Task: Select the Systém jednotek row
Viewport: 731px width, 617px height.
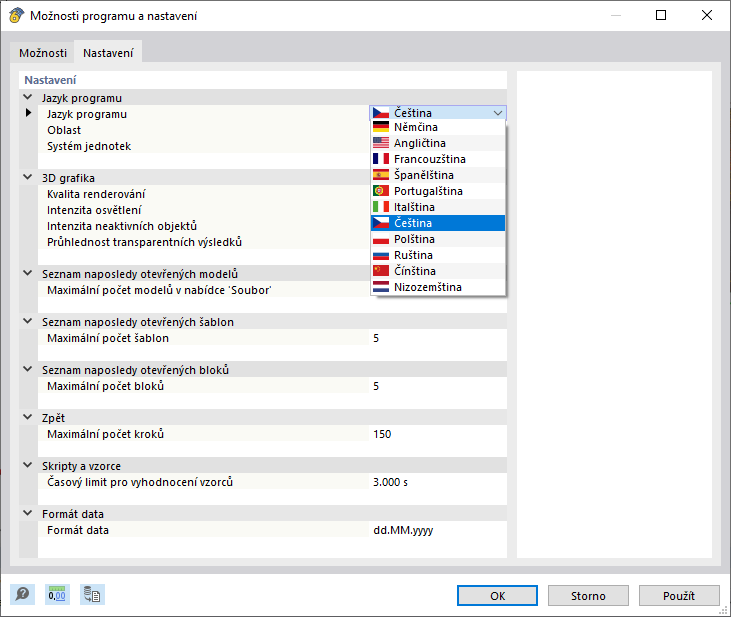Action: point(204,146)
